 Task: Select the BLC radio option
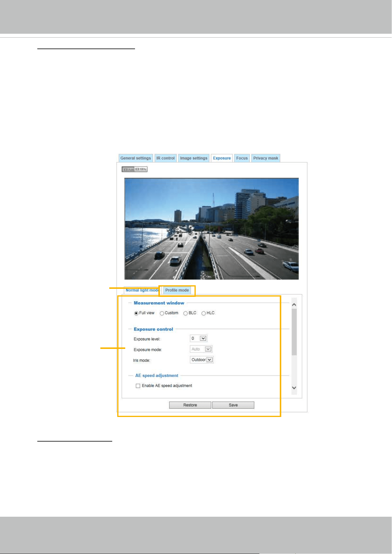tap(186, 313)
